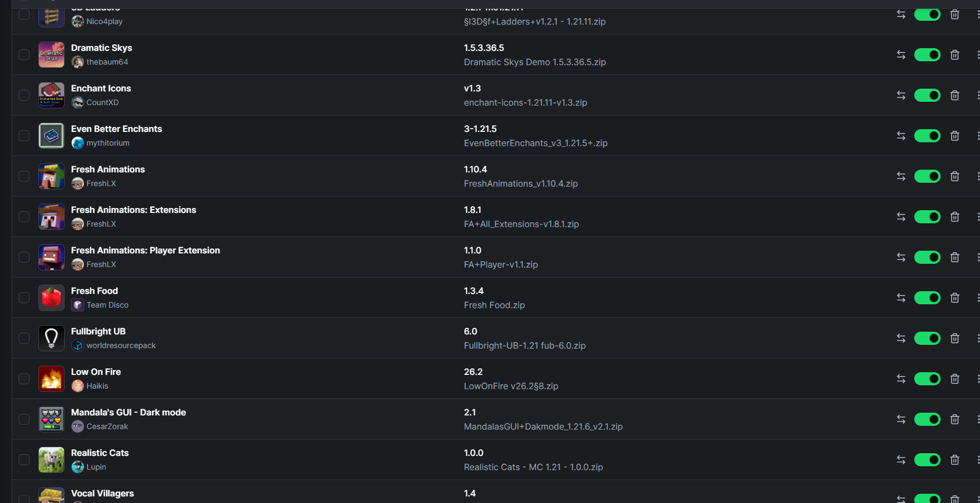Delete the Dramatic Skys resource pack
980x503 pixels.
955,55
